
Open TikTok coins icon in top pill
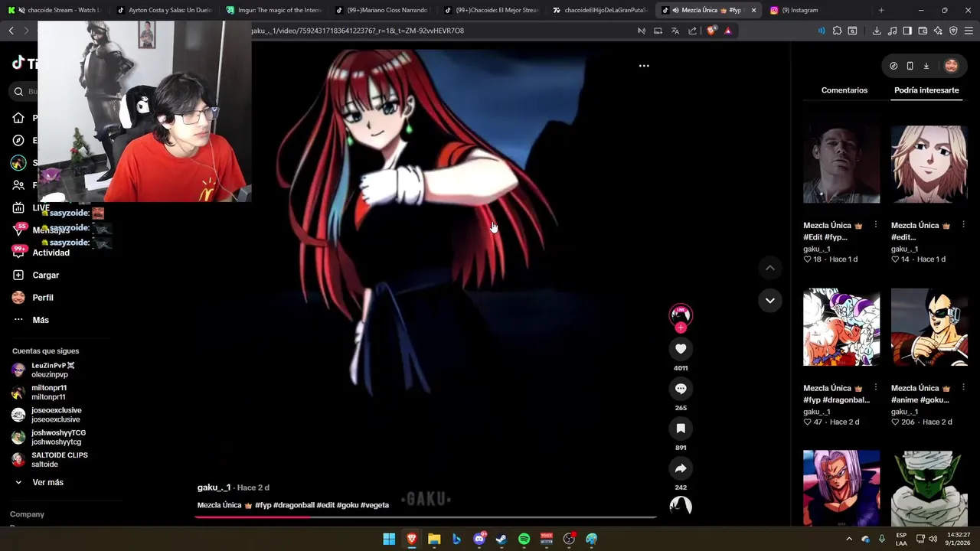click(x=893, y=66)
